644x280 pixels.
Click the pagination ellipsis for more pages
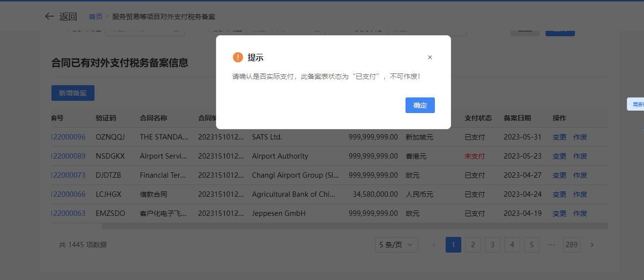click(x=551, y=245)
